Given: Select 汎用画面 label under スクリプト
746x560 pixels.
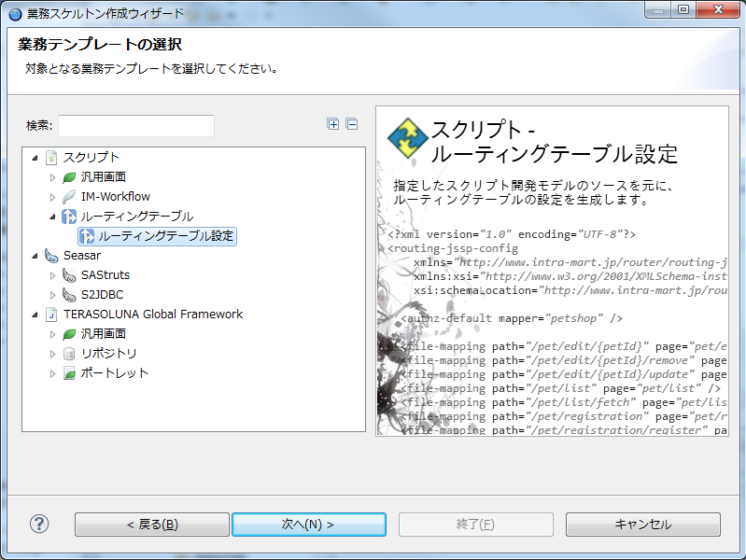Looking at the screenshot, I should pos(104,177).
